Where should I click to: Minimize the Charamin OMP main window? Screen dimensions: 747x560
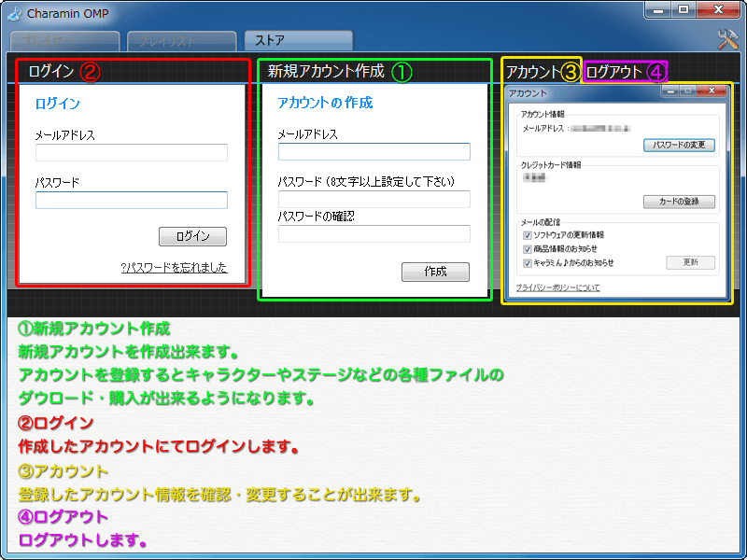point(658,9)
